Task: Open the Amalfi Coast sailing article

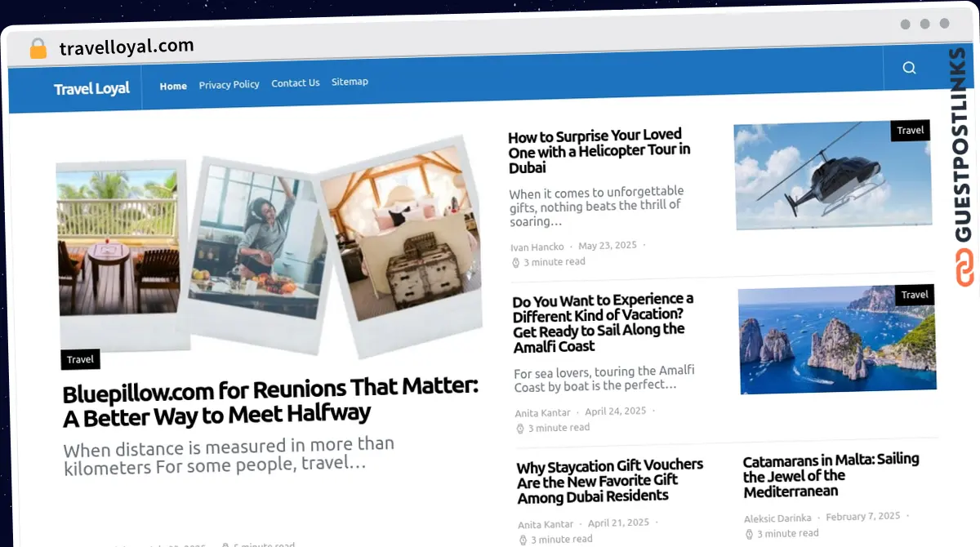Action: (x=603, y=323)
